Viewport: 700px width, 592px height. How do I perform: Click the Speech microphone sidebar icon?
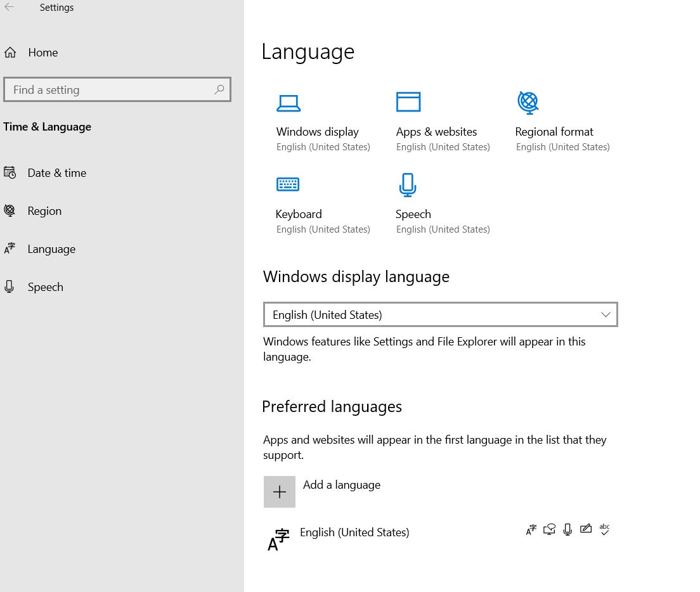click(10, 286)
